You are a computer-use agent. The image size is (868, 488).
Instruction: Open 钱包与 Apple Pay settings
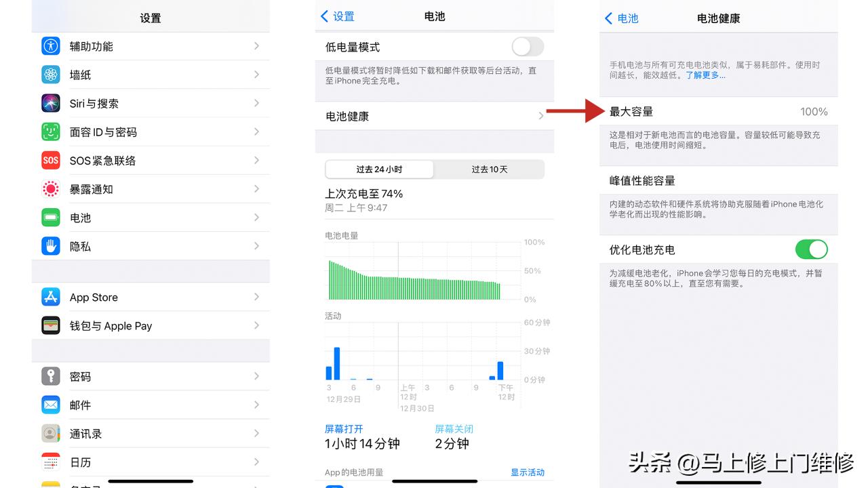point(50,325)
